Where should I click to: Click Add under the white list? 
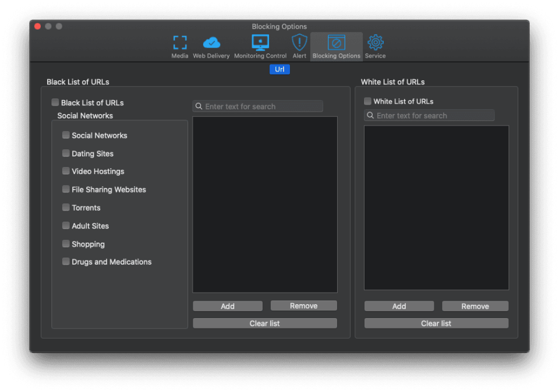399,306
